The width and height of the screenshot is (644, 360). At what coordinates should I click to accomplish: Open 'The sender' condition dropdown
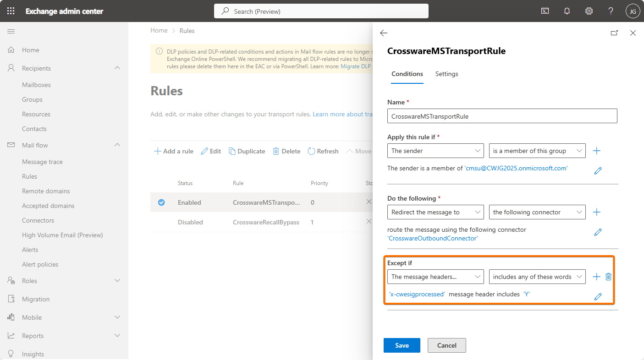(435, 151)
